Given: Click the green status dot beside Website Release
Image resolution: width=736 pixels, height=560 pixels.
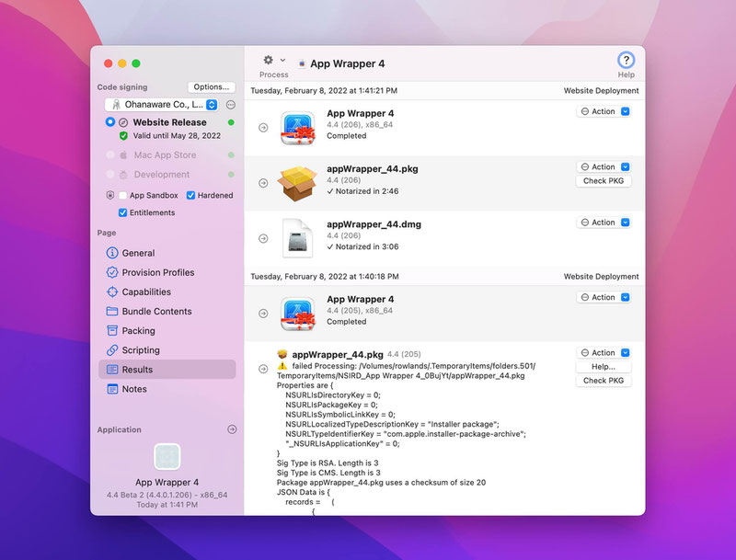Looking at the screenshot, I should tap(231, 122).
